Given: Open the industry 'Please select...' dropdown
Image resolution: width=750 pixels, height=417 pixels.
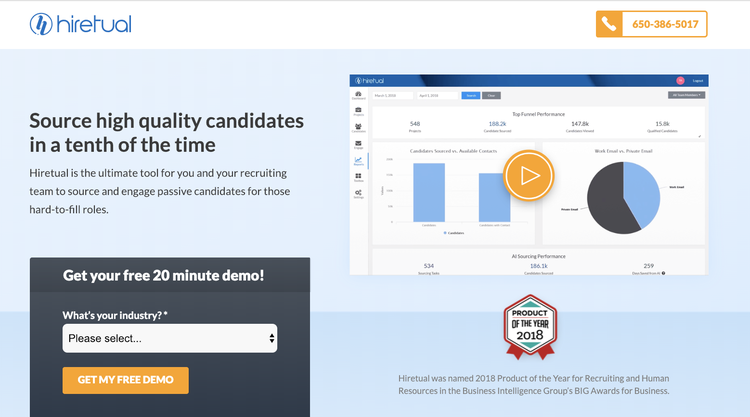Looking at the screenshot, I should point(170,338).
